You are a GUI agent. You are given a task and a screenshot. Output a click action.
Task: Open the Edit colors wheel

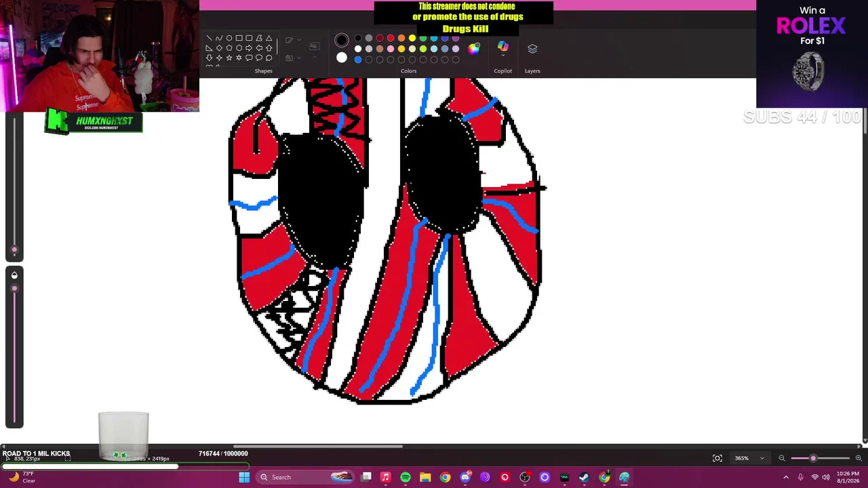pos(474,48)
